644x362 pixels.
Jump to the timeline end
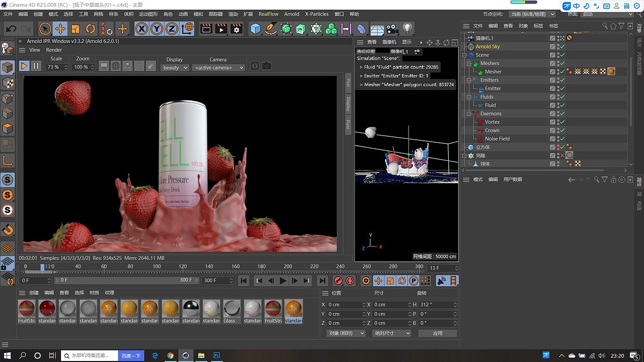click(x=323, y=281)
